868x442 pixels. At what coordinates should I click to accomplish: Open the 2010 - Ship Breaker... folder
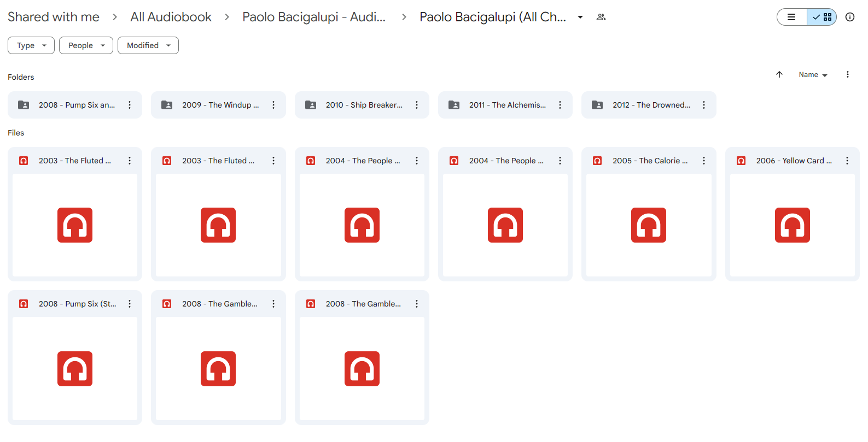click(x=362, y=105)
